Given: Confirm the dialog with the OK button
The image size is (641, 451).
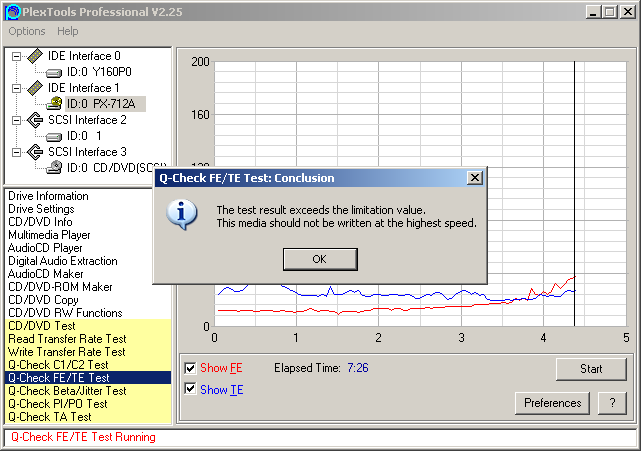Looking at the screenshot, I should (320, 259).
